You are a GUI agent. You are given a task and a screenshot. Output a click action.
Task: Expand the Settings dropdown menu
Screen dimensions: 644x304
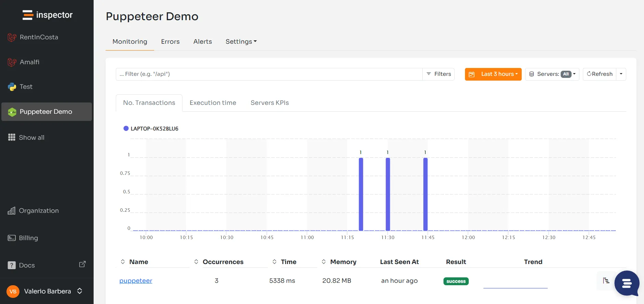click(241, 42)
